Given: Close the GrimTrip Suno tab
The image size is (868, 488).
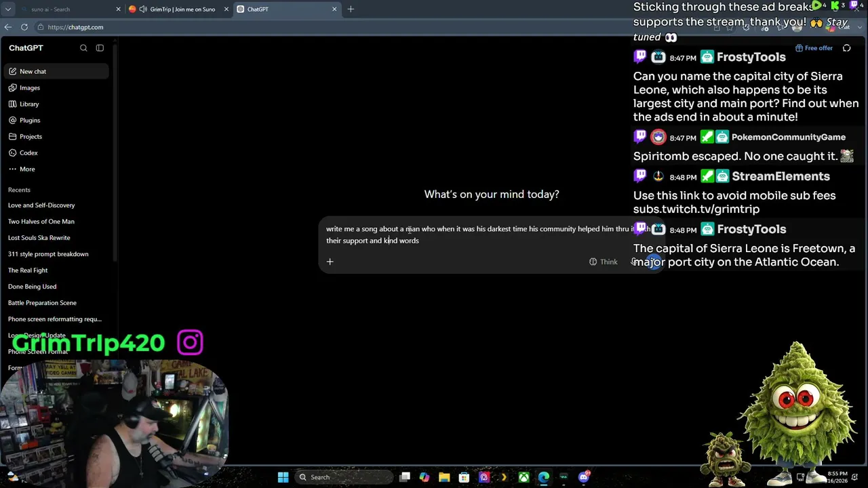Looking at the screenshot, I should [x=226, y=9].
